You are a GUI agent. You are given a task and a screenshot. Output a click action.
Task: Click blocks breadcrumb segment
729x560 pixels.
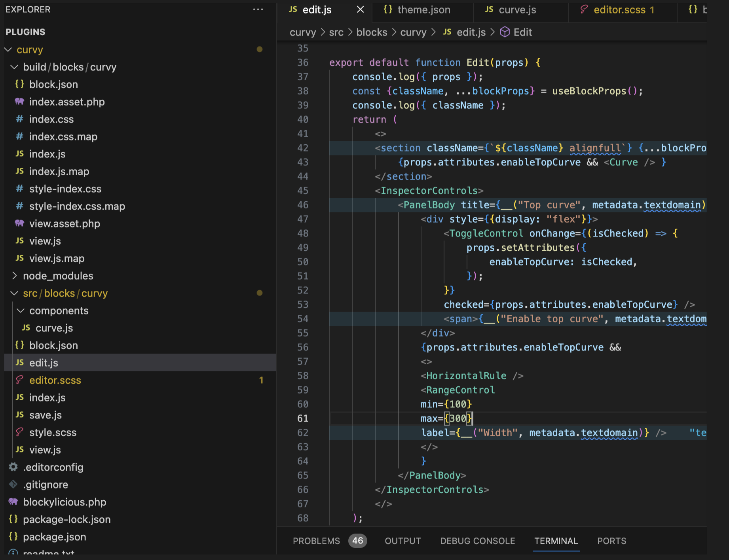(x=372, y=32)
